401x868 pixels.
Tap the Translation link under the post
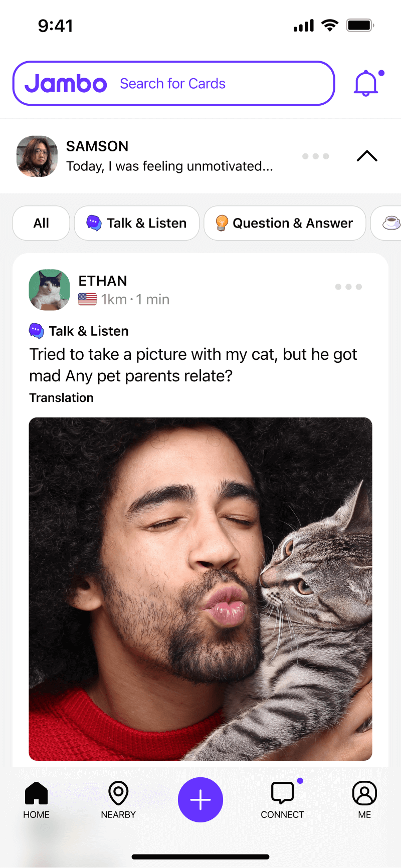tap(61, 397)
